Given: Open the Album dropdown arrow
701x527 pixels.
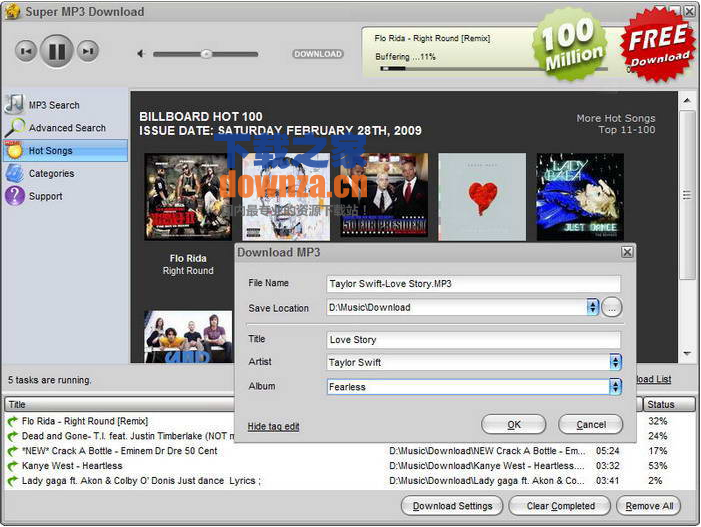Looking at the screenshot, I should pos(616,387).
